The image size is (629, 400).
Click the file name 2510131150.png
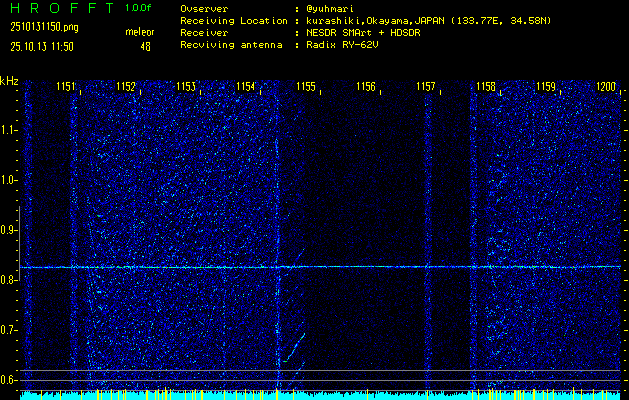coord(45,27)
